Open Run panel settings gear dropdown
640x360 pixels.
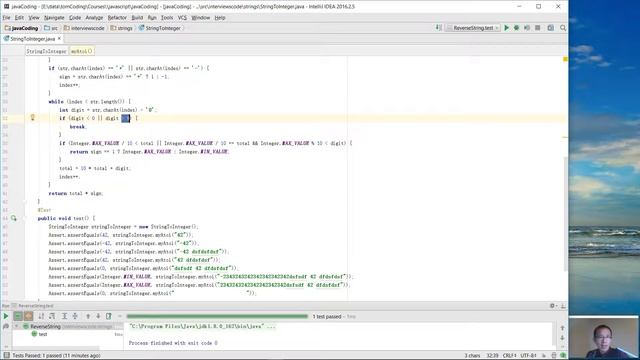(x=553, y=305)
